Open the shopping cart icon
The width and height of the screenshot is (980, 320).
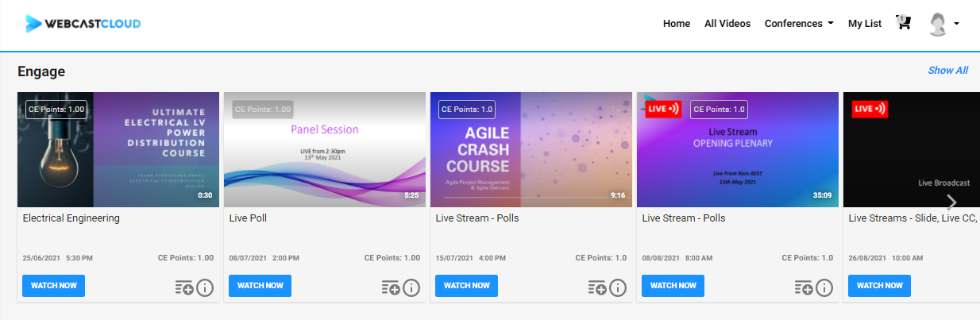tap(903, 23)
